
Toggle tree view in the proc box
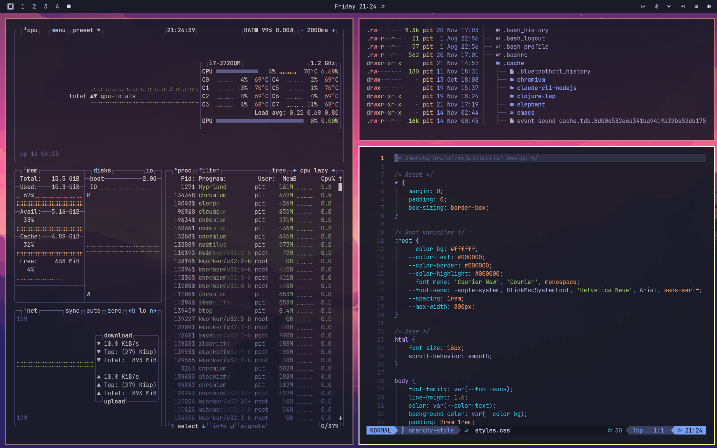[x=279, y=170]
